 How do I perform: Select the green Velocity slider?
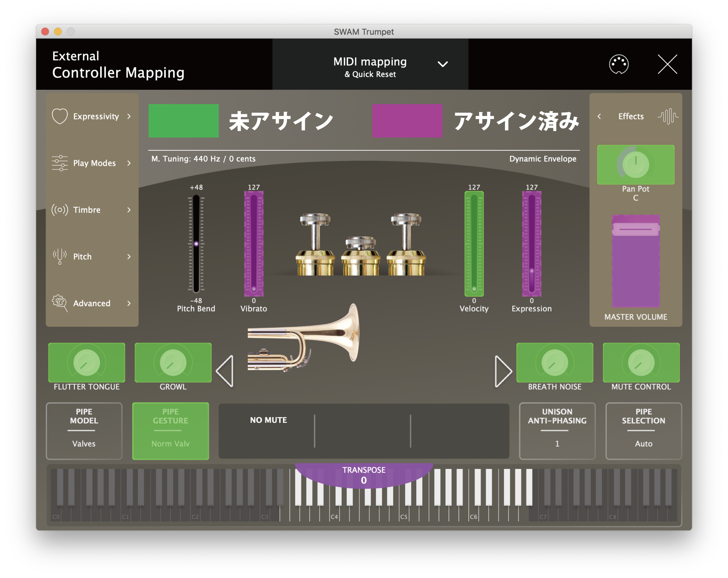point(474,244)
